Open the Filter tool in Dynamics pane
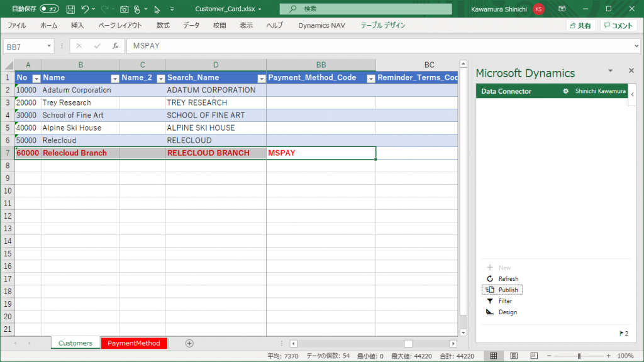Viewport: 644px width, 362px height. pos(491,301)
